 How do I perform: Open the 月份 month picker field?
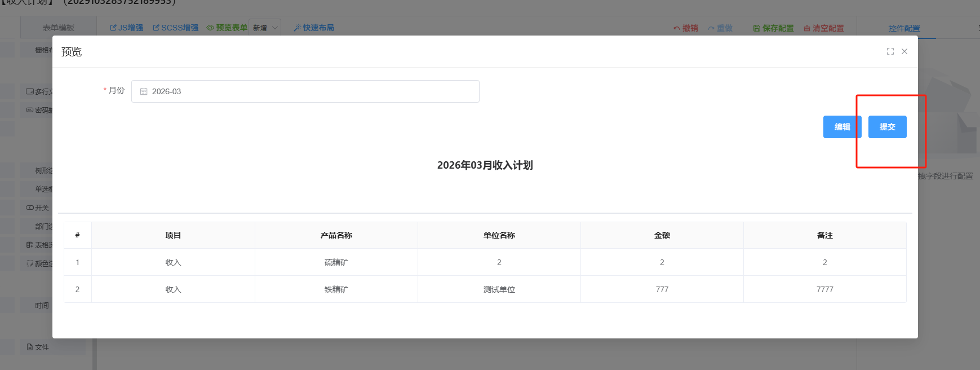(305, 91)
